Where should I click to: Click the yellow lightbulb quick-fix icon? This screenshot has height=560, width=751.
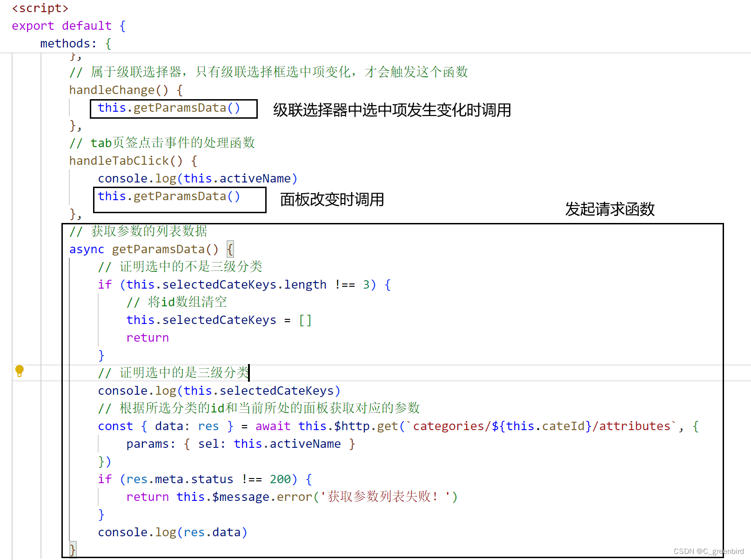coord(19,371)
